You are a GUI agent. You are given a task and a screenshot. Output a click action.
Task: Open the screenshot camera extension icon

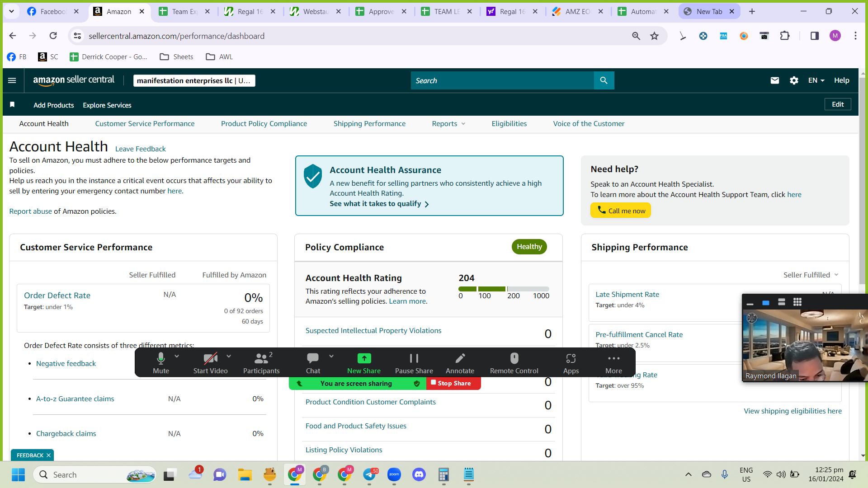pyautogui.click(x=764, y=36)
